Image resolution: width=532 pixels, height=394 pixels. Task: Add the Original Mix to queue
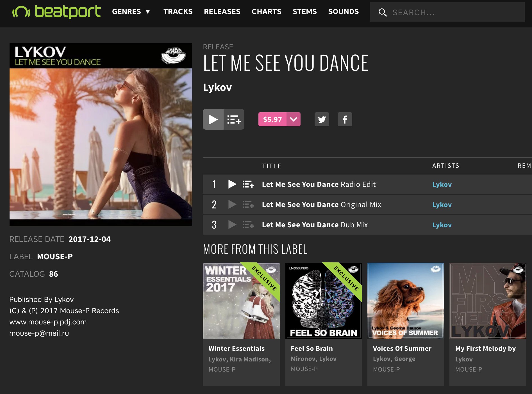pos(248,204)
